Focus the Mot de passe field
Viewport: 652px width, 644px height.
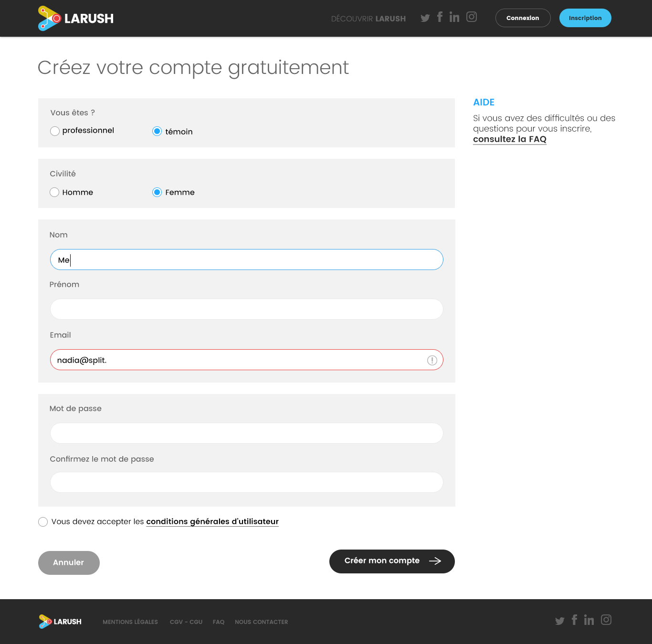pyautogui.click(x=247, y=433)
